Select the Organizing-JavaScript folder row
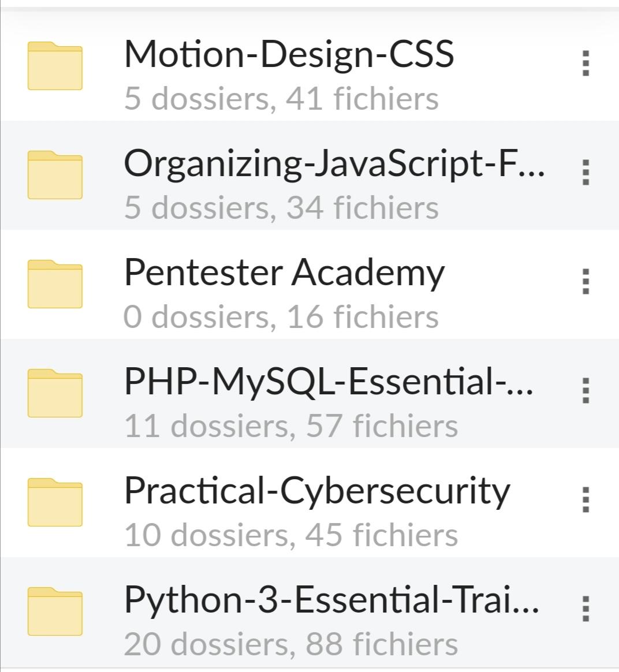 coord(337,167)
